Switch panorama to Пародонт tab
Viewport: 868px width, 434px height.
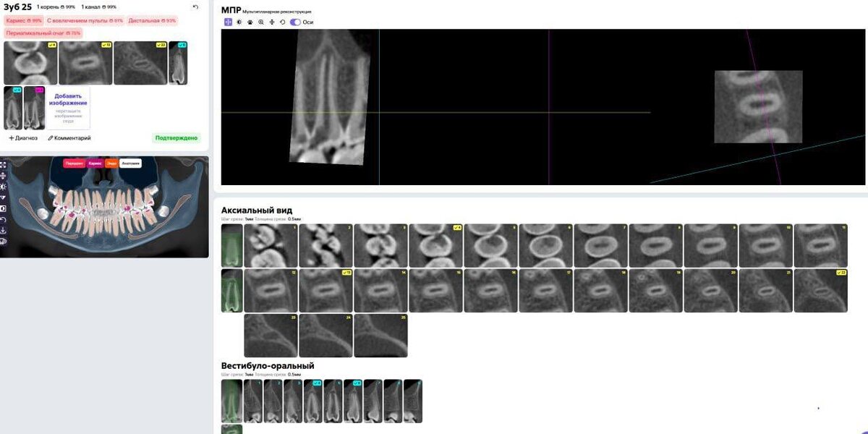(x=74, y=163)
